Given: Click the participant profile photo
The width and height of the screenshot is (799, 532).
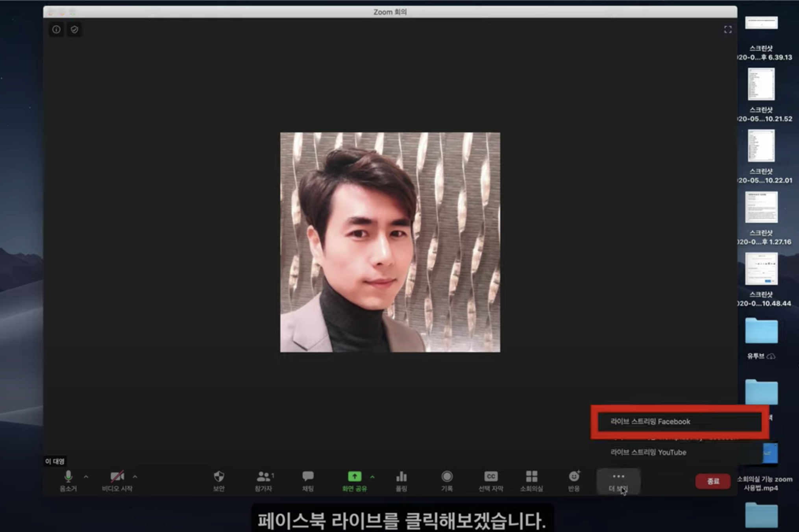Looking at the screenshot, I should (390, 242).
